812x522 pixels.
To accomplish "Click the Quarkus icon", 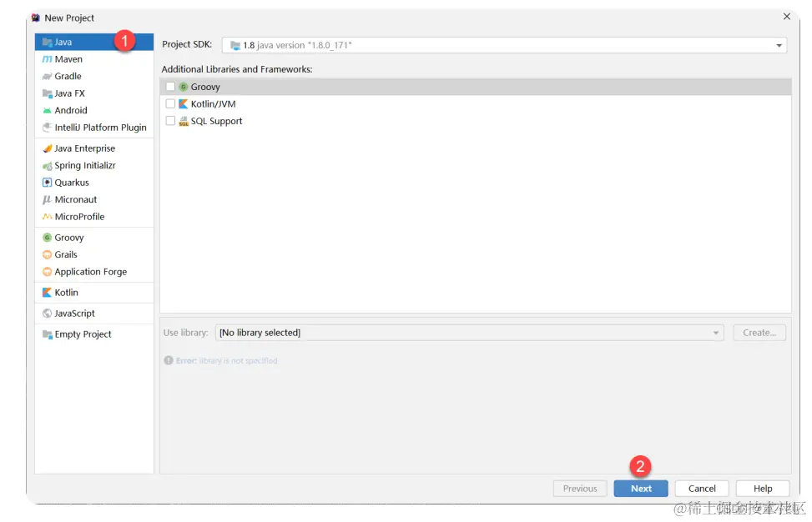I will (47, 183).
